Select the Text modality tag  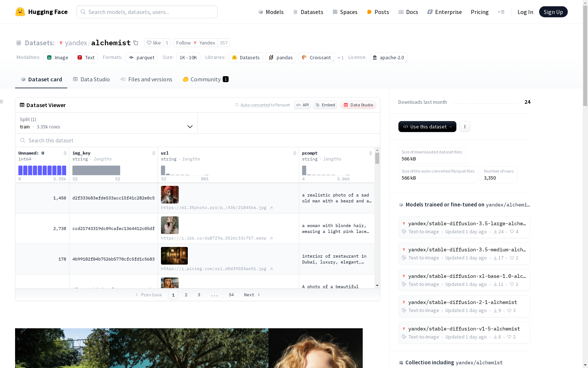86,57
